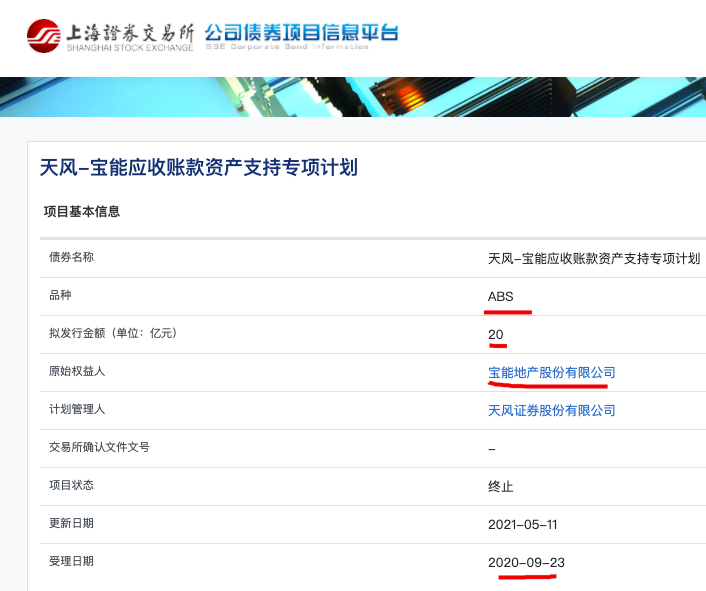
Task: Click the 受理日期 label
Action: [71, 561]
